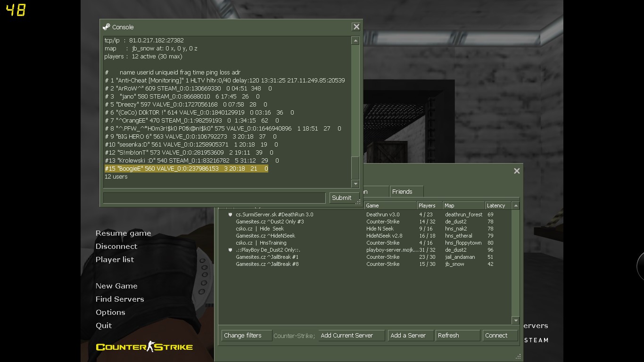Click the Console scrollbar up arrow
The width and height of the screenshot is (644, 362).
tap(355, 41)
